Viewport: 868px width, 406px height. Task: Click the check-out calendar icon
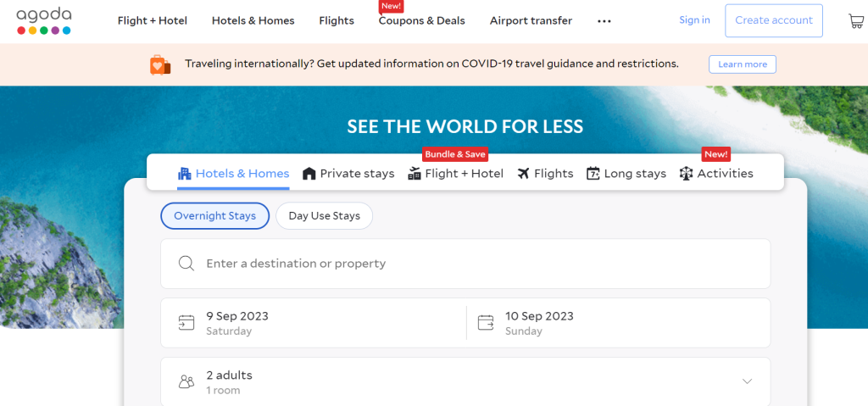tap(486, 322)
